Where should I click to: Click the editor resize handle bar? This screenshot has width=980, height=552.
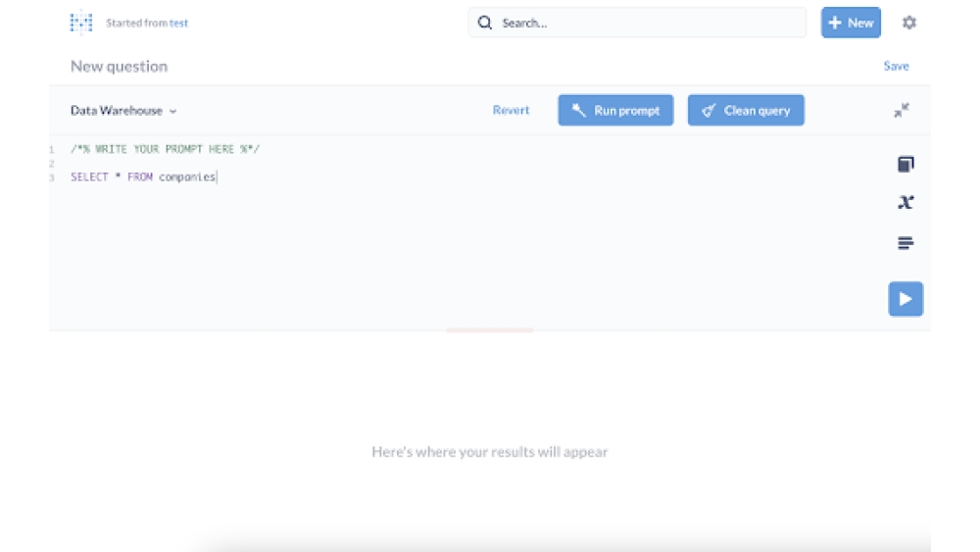pyautogui.click(x=490, y=330)
